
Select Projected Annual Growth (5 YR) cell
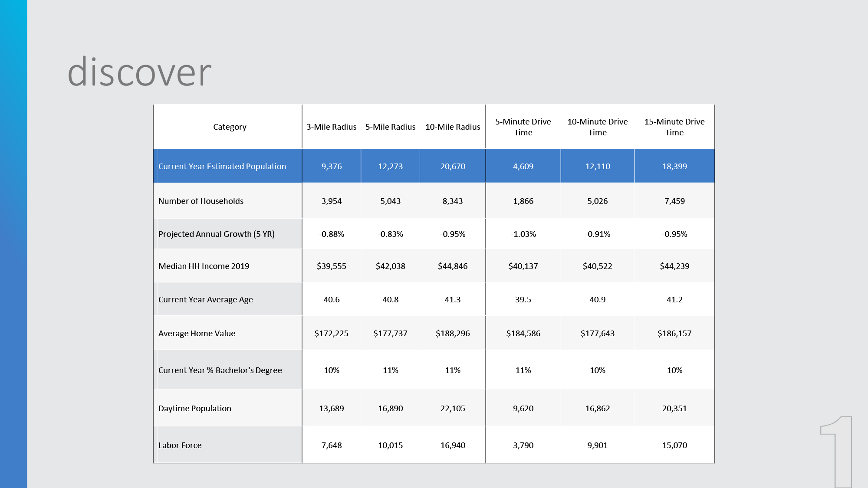coord(216,234)
